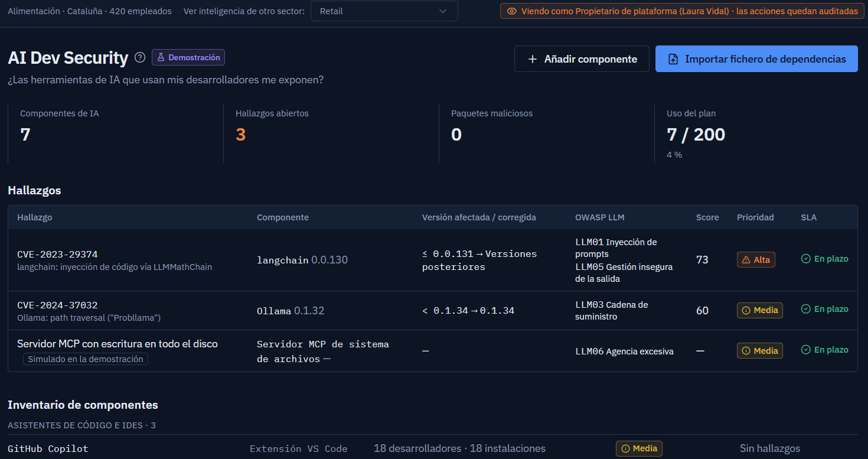Click the flask icon in the Demostración badge
Viewport: 868px width, 459px height.
tap(161, 57)
